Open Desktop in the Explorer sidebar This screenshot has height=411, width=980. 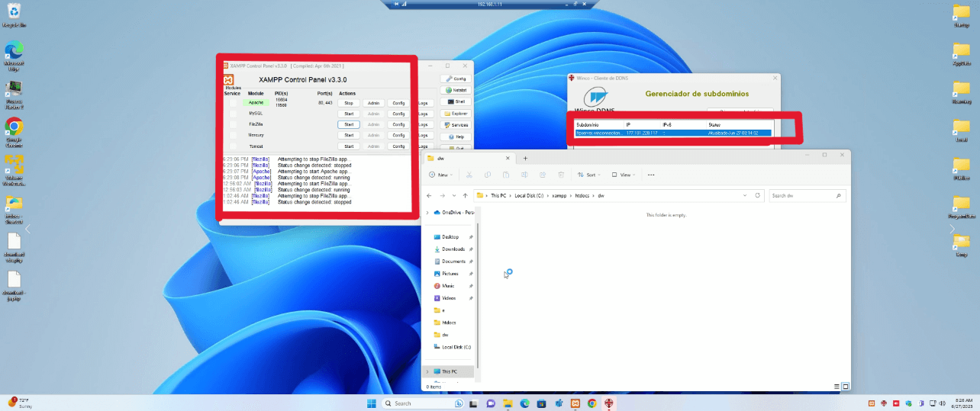tap(450, 236)
